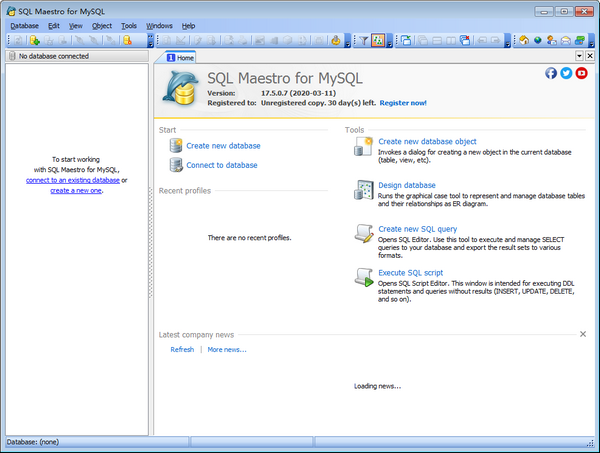
Task: Click the Design database icon
Action: tap(364, 190)
